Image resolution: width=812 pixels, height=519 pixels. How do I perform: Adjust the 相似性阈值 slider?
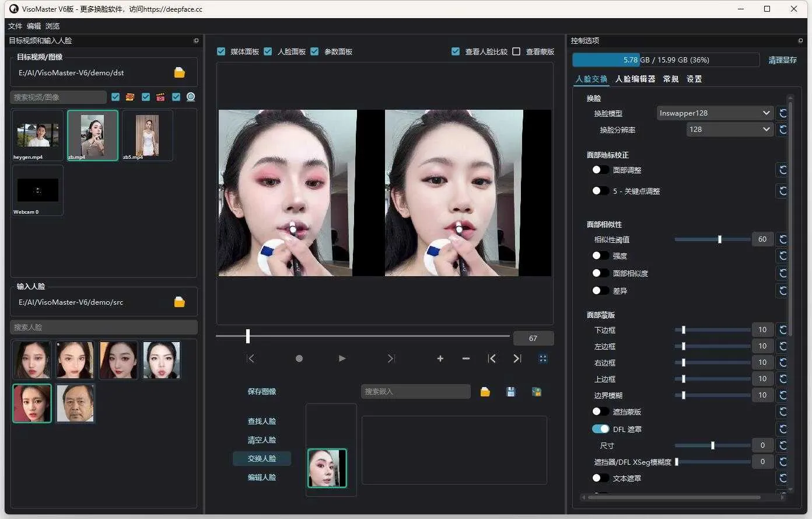(x=712, y=239)
